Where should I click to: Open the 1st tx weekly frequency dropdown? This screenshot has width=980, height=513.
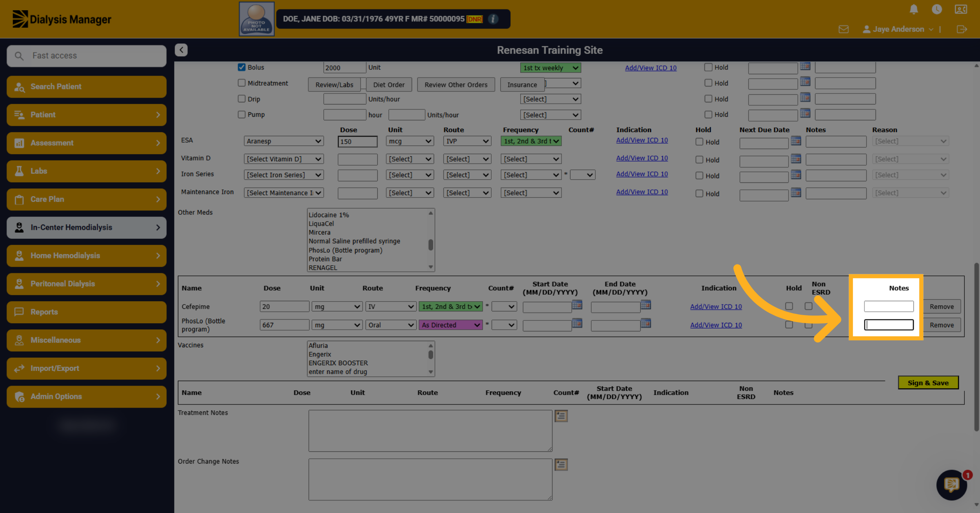pyautogui.click(x=550, y=68)
